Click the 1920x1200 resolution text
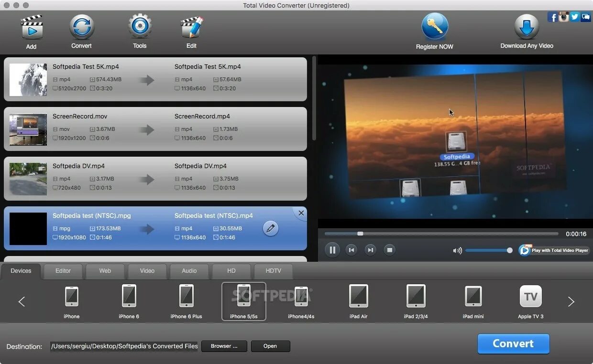This screenshot has height=364, width=593. (x=72, y=138)
